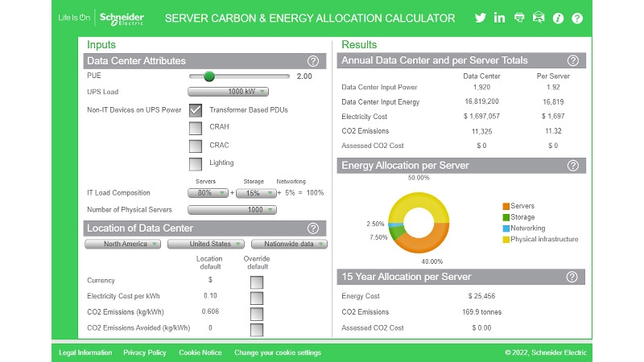Open the information icon in header
This screenshot has width=644, height=362.
(x=558, y=18)
